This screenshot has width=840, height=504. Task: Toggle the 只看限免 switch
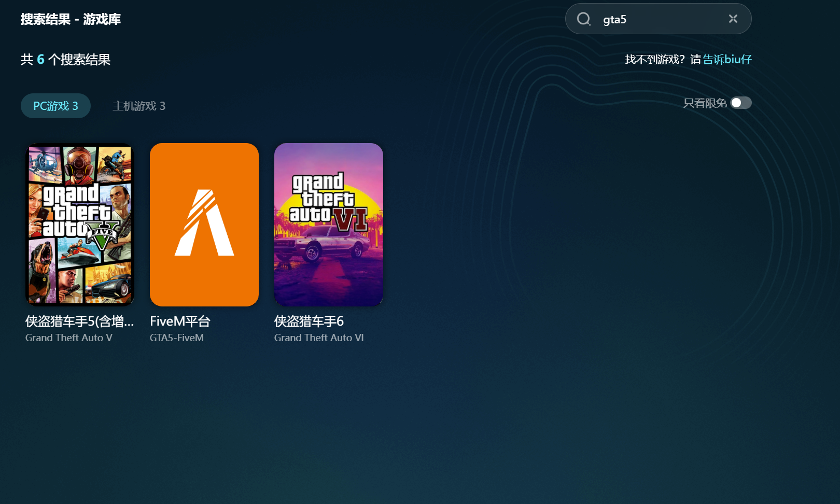click(741, 103)
